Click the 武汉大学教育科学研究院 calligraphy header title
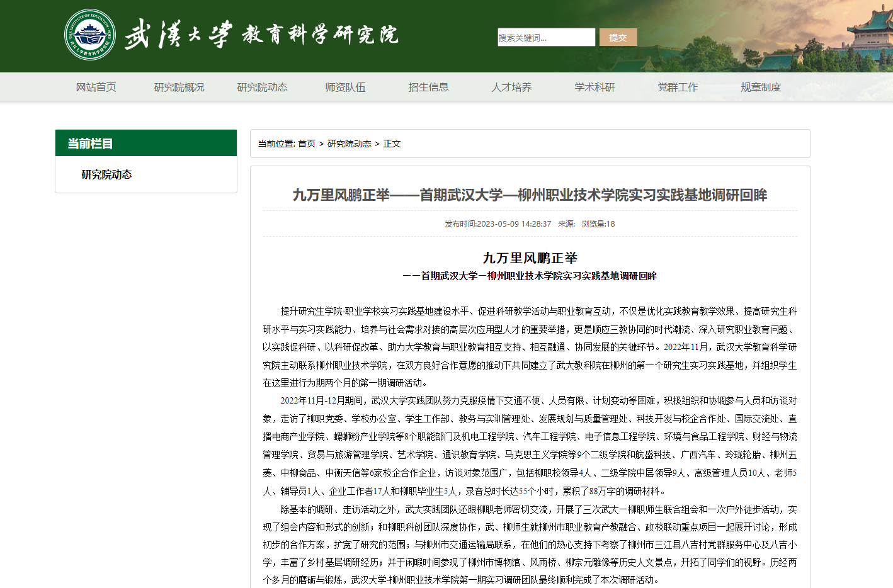 coord(261,35)
